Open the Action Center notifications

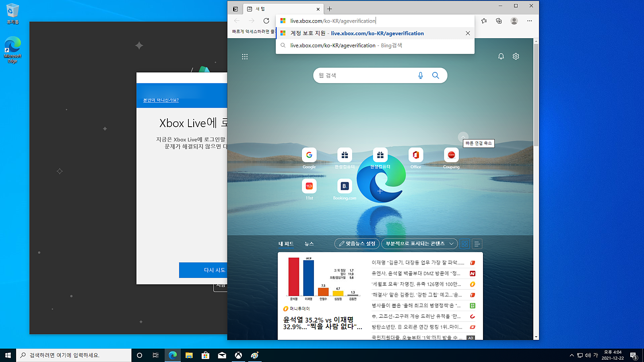point(634,356)
